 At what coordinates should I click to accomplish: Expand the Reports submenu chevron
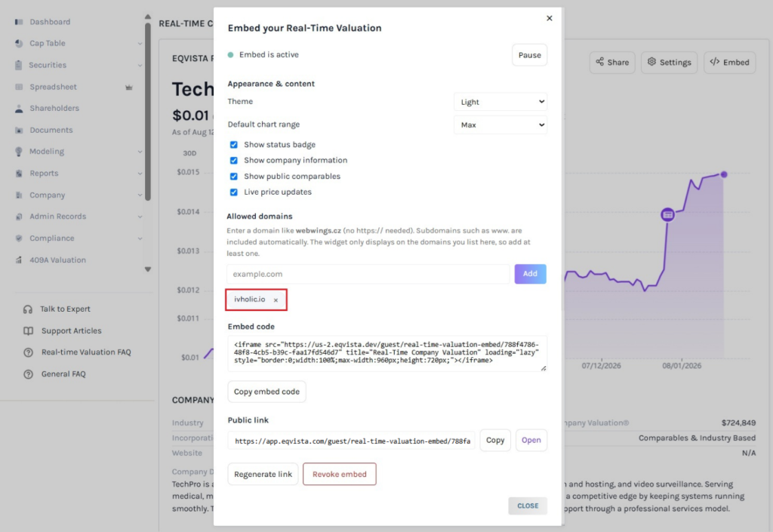pos(140,174)
